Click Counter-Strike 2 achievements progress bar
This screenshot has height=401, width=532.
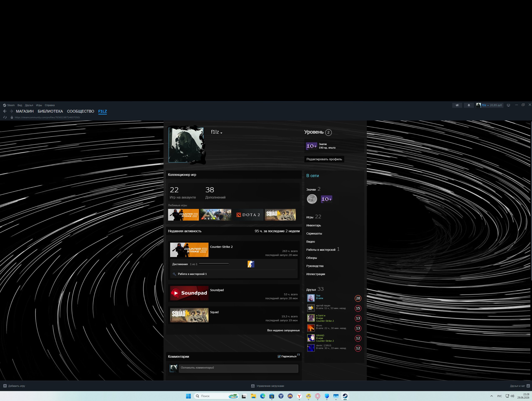214,264
